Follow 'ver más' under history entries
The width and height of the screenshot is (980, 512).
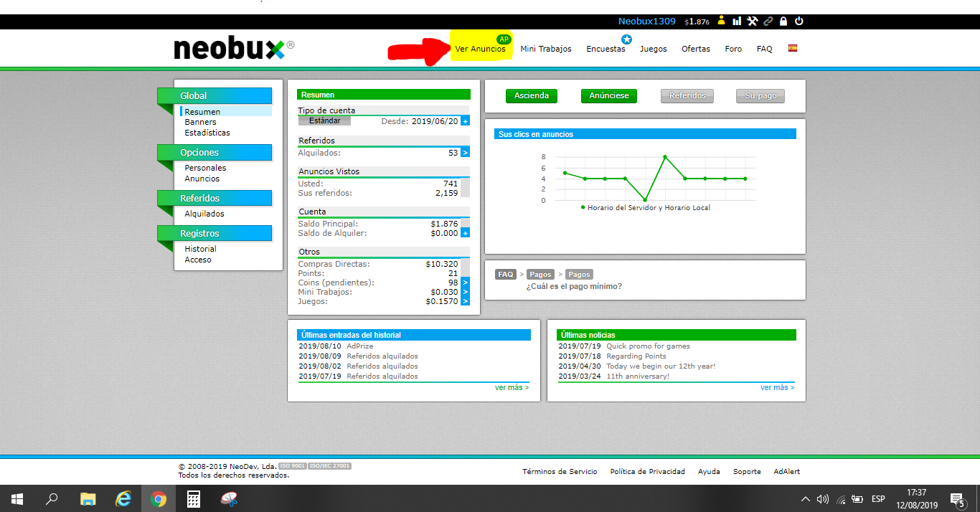512,387
